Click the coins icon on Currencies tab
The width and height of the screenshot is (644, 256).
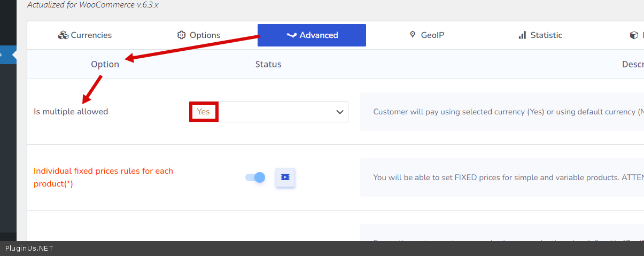[x=64, y=35]
